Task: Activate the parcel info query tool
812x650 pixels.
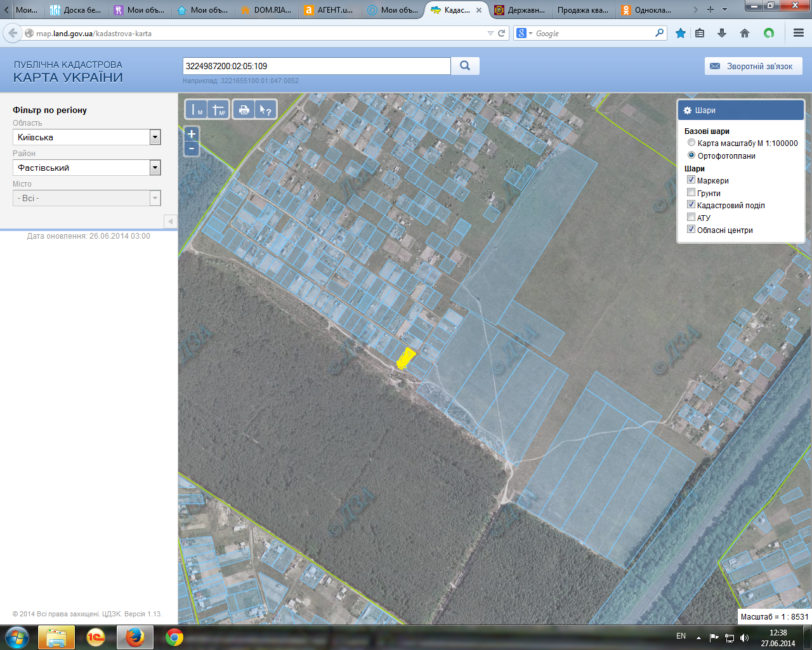Action: coord(265,110)
